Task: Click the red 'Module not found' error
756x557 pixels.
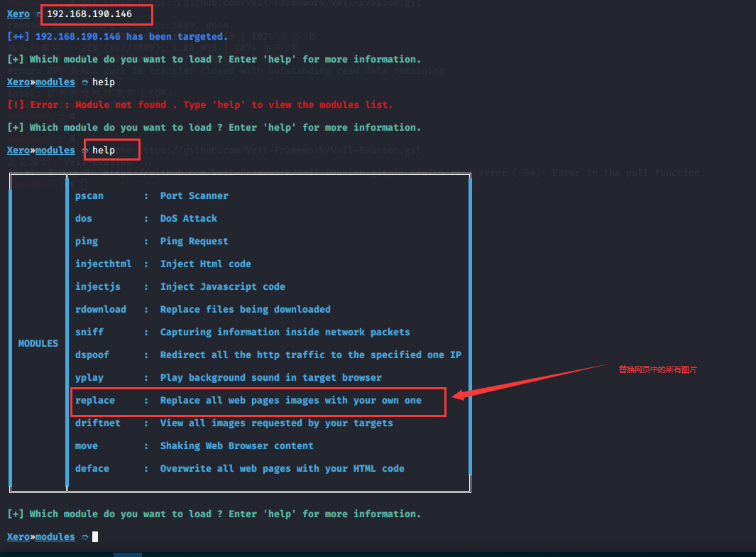Action: (x=200, y=104)
